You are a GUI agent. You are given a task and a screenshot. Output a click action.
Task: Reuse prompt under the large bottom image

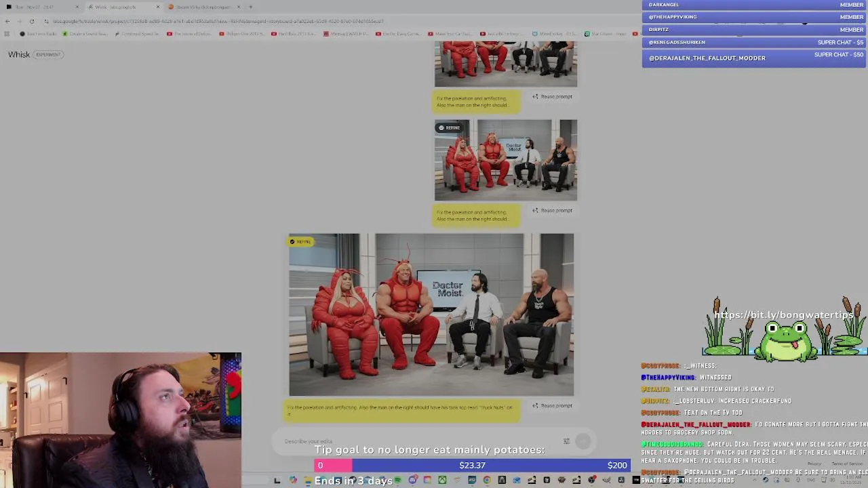pos(552,405)
